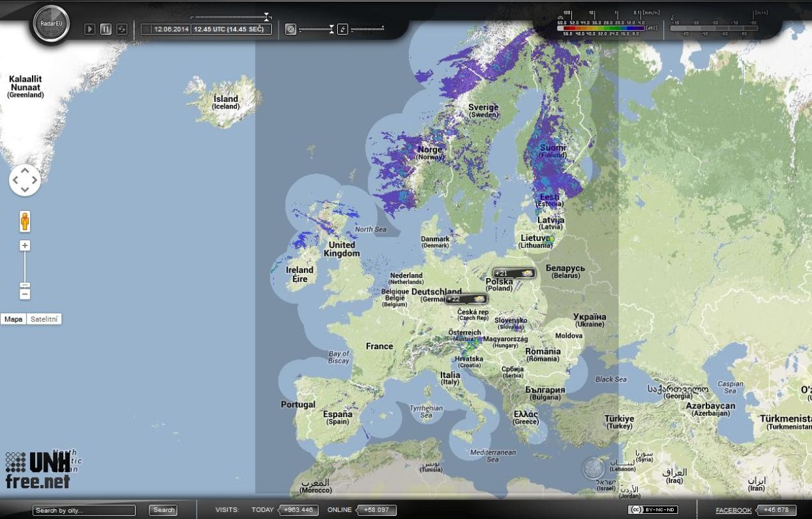Zoom in with the plus button
The width and height of the screenshot is (812, 519).
coord(25,246)
